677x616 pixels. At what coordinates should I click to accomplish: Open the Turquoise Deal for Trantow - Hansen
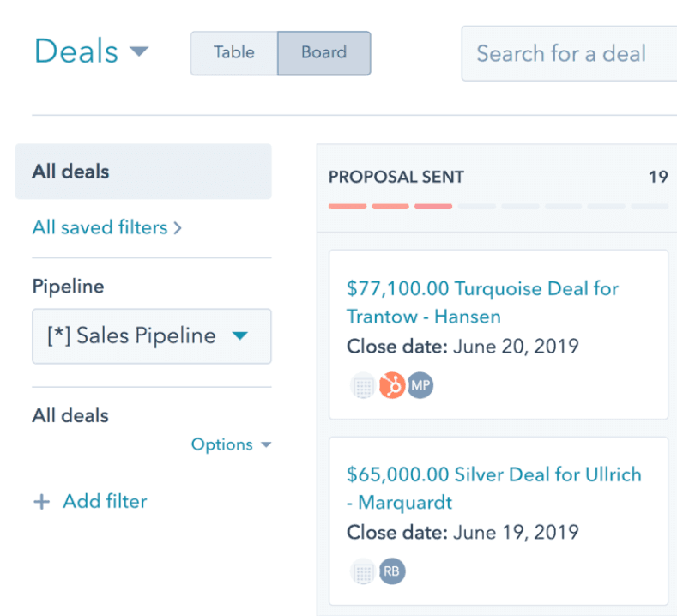coord(481,302)
